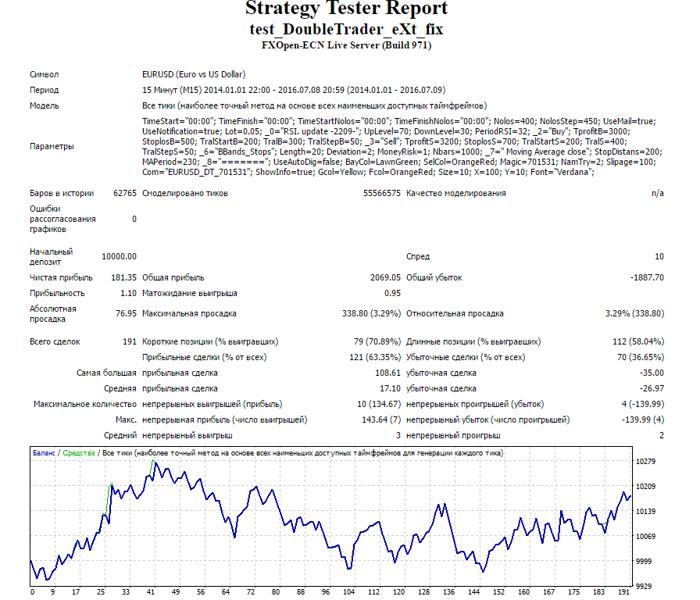Click the 'Смоделировано тиков' label
Viewport: 700px width, 600px height.
point(185,193)
